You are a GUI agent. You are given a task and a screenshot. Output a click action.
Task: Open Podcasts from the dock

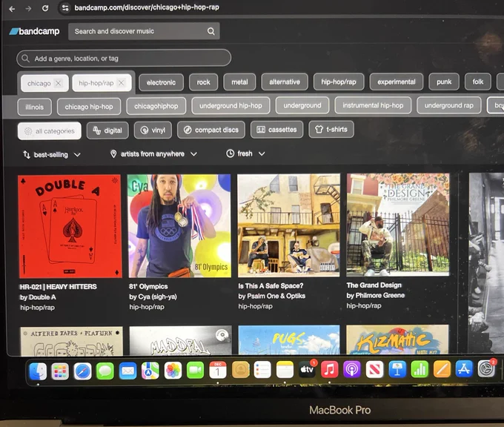pyautogui.click(x=352, y=369)
